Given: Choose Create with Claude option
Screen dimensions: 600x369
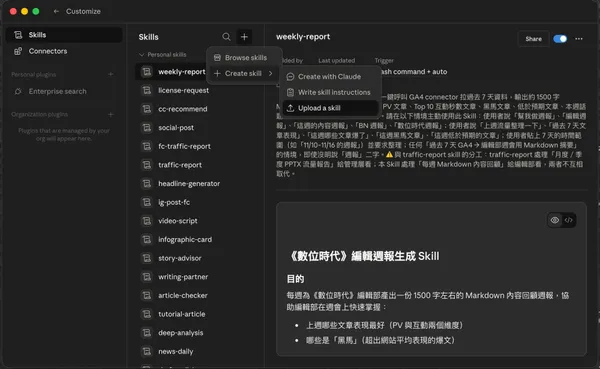Looking at the screenshot, I should [331, 77].
